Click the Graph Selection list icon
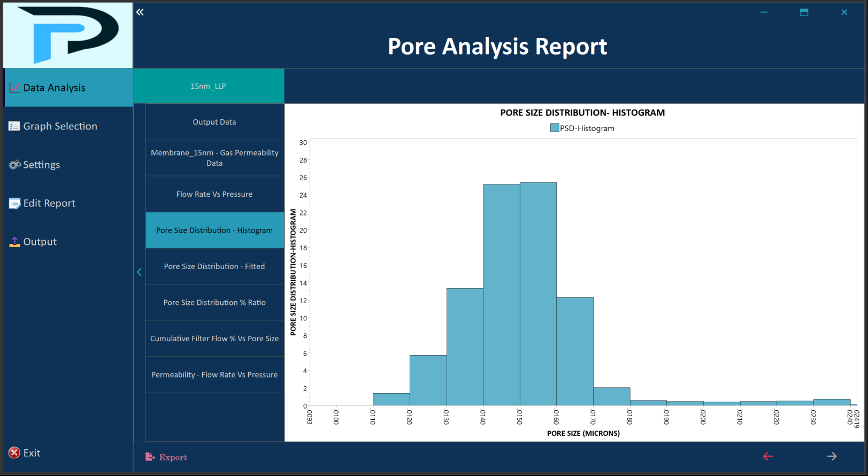Image resolution: width=868 pixels, height=476 pixels. (14, 126)
